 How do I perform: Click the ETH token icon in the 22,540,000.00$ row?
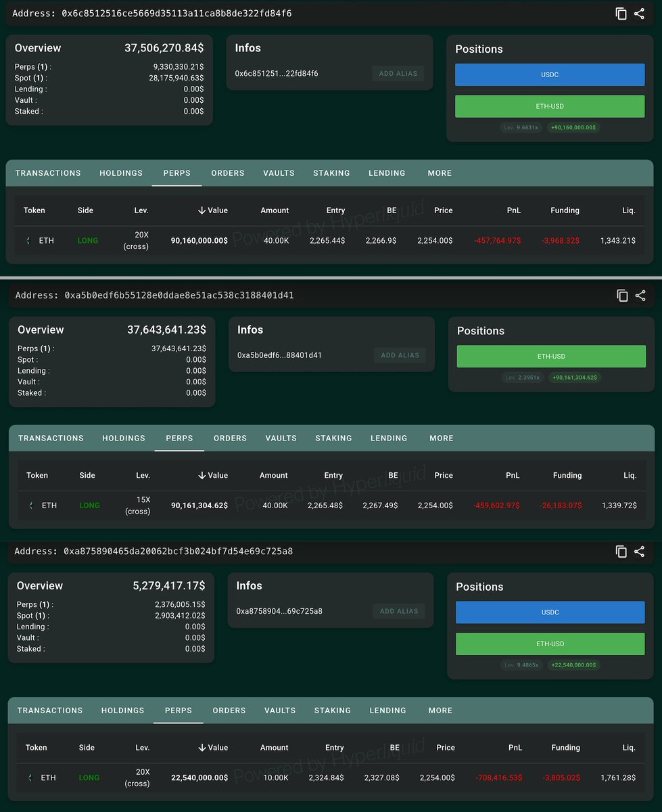(30, 778)
